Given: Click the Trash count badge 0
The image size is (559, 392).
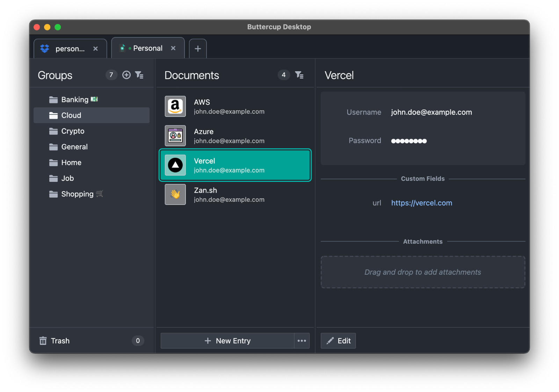Looking at the screenshot, I should [138, 341].
